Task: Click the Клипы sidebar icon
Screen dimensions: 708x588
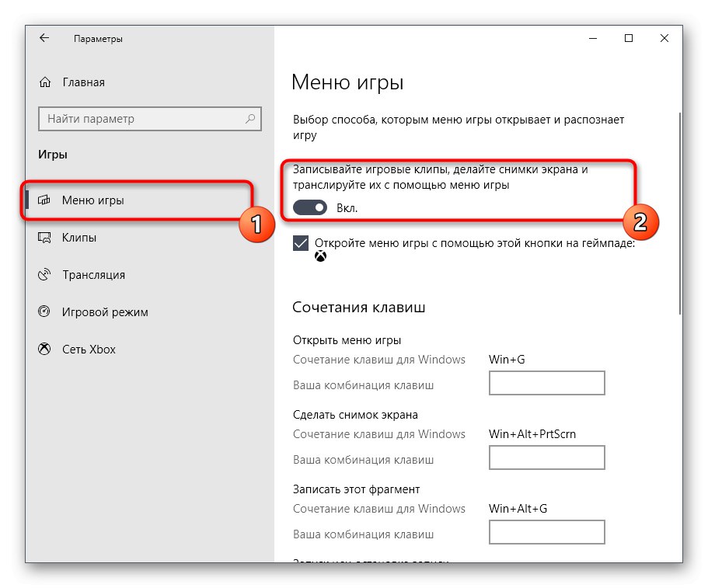Action: (x=46, y=238)
